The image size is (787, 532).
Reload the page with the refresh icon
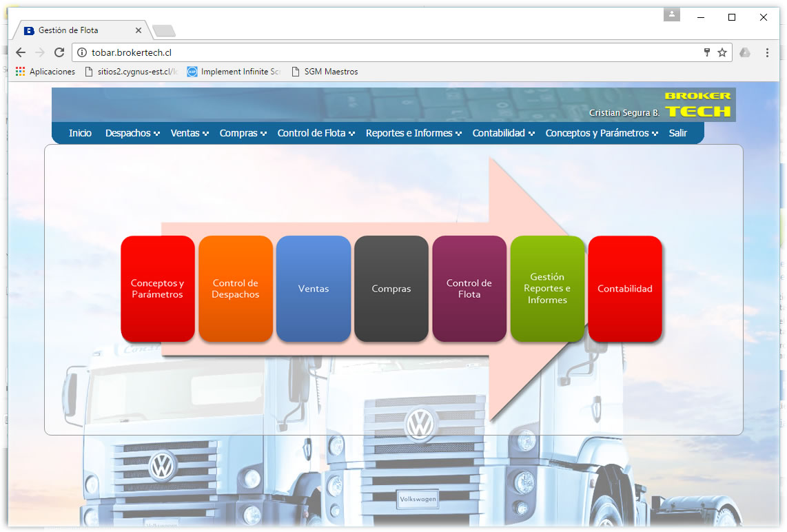59,52
